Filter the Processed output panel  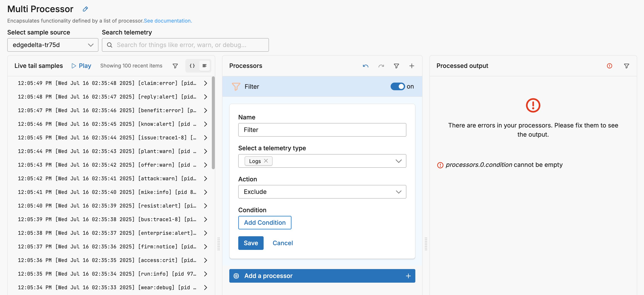pos(626,66)
